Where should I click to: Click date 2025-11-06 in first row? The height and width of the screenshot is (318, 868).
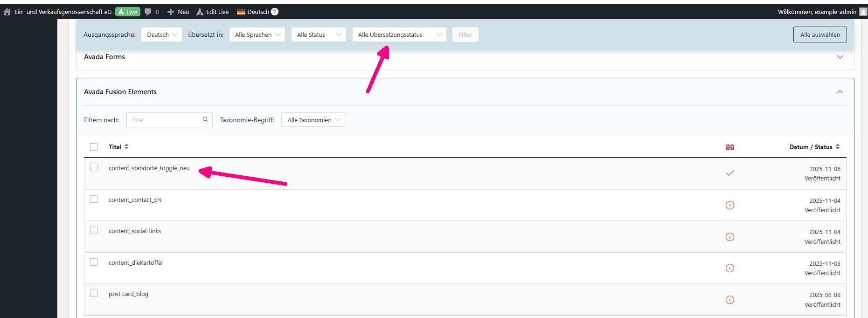[825, 169]
